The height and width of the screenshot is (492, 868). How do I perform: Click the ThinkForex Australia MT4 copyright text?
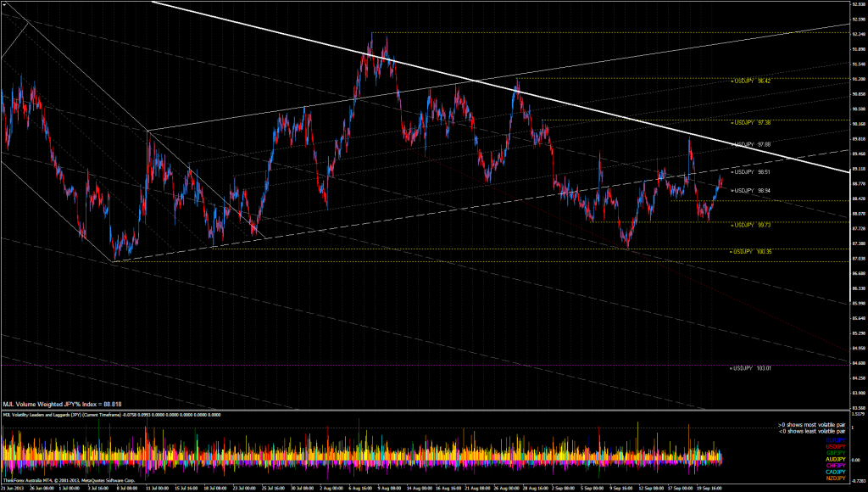pos(69,480)
